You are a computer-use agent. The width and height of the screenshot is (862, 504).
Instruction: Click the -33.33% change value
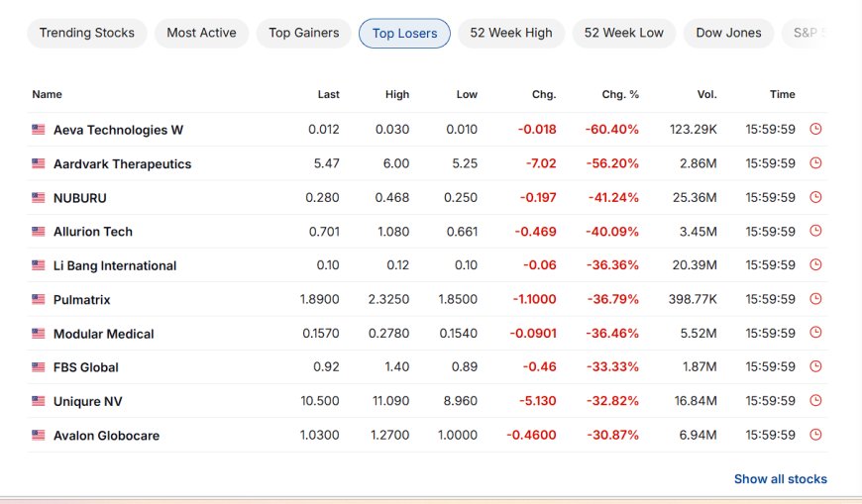pyautogui.click(x=612, y=367)
